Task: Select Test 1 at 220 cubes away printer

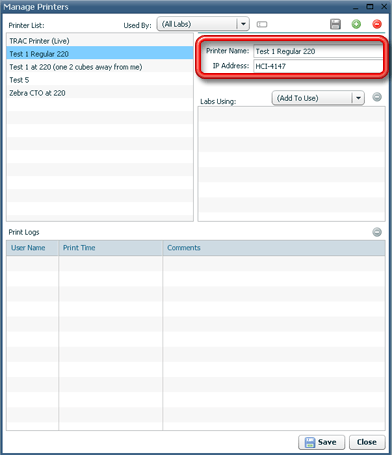Action: [x=100, y=67]
